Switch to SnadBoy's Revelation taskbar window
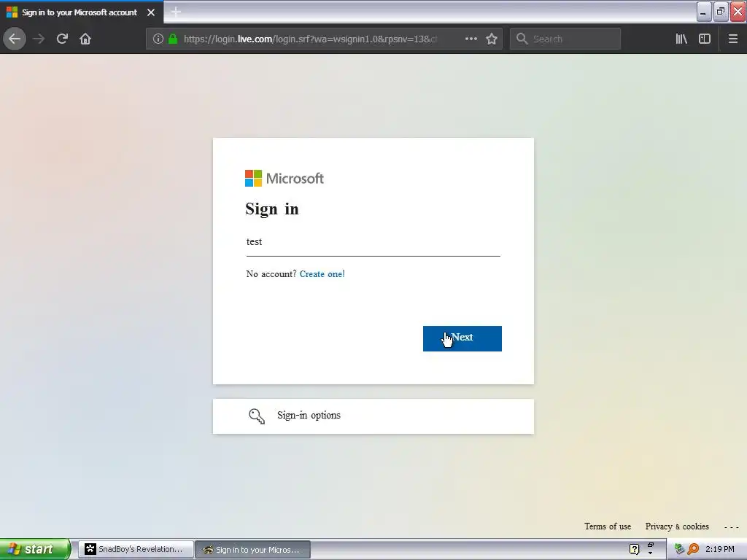 coord(136,549)
